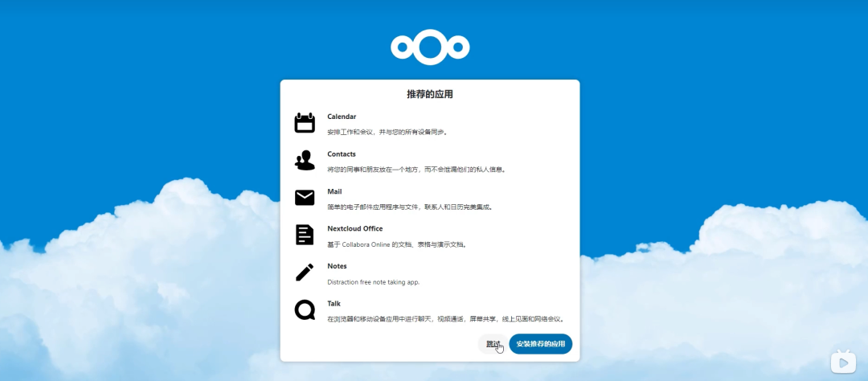Click 'Distraction free note taking app.' text
Image resolution: width=868 pixels, height=381 pixels.
[374, 282]
